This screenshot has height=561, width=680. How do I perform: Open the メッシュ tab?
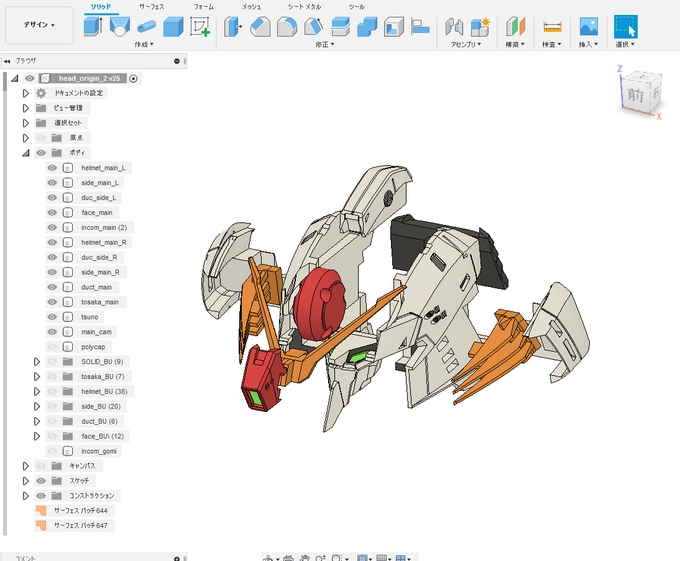coord(252,7)
